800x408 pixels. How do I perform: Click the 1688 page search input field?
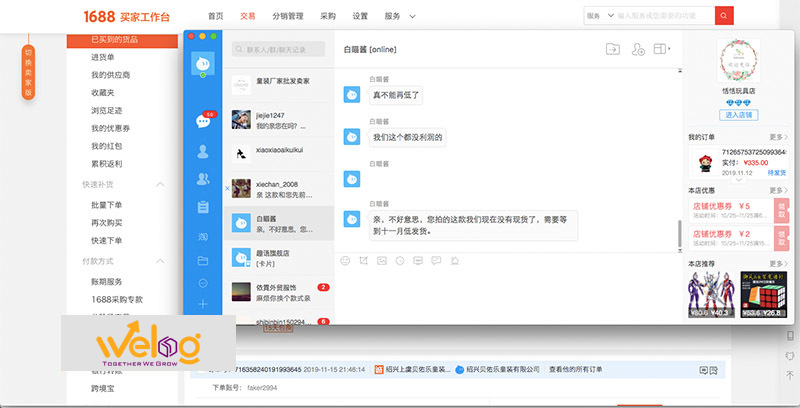665,16
